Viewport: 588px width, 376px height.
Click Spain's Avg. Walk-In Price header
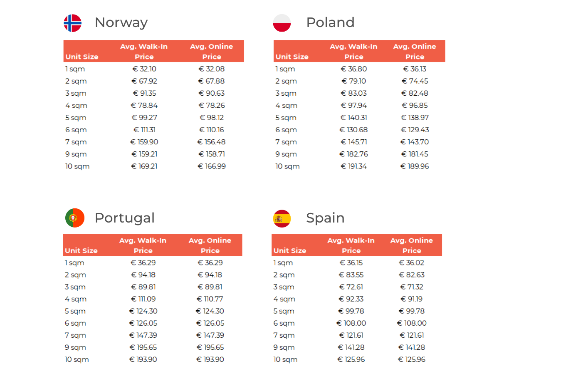351,245
